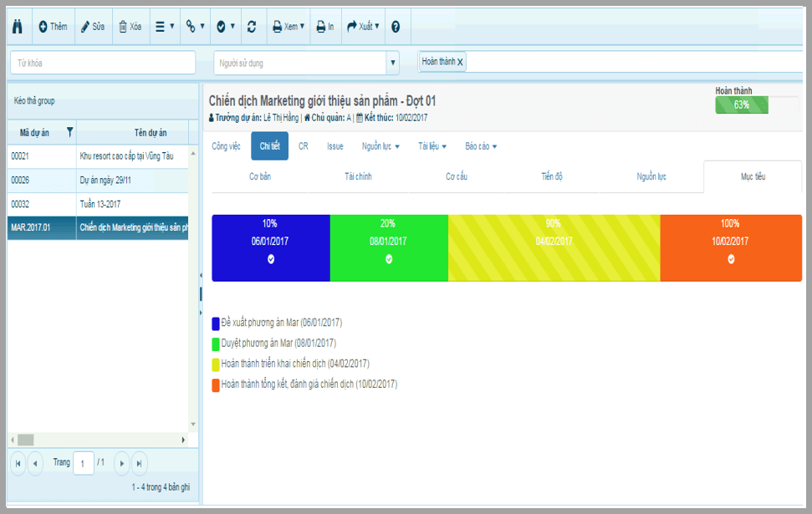Open the Chi tiết tab
This screenshot has height=514, width=812.
click(270, 146)
